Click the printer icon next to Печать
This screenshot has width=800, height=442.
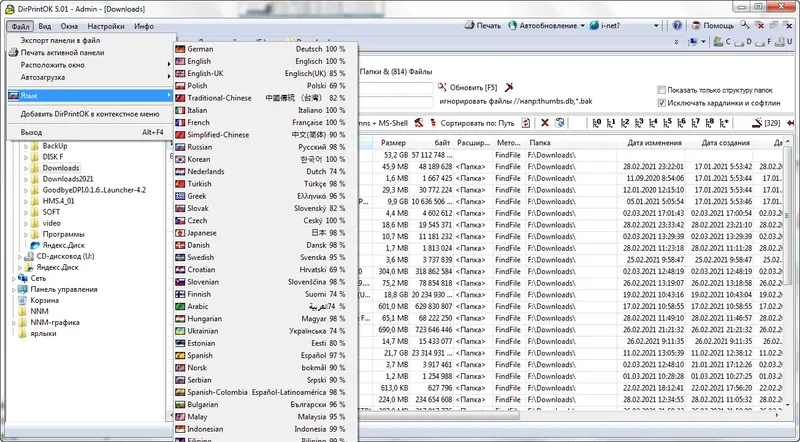469,26
